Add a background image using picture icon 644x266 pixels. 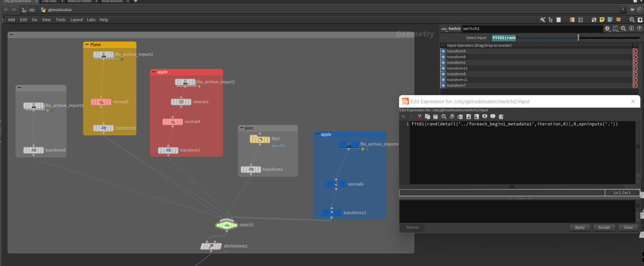coord(610,20)
